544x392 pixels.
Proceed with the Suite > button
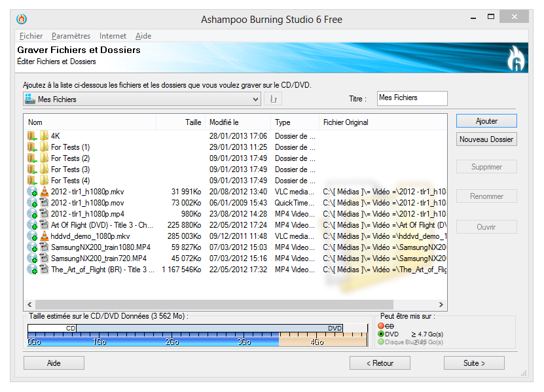(474, 363)
